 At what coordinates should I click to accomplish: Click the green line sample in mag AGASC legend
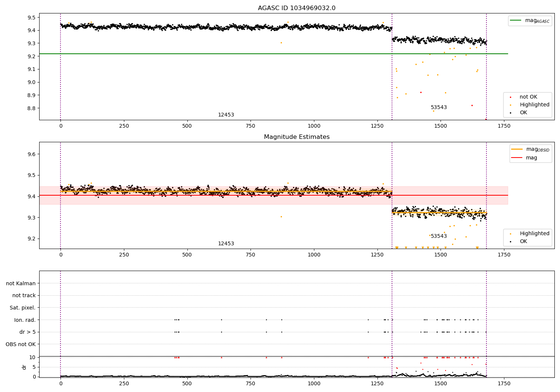(x=516, y=21)
